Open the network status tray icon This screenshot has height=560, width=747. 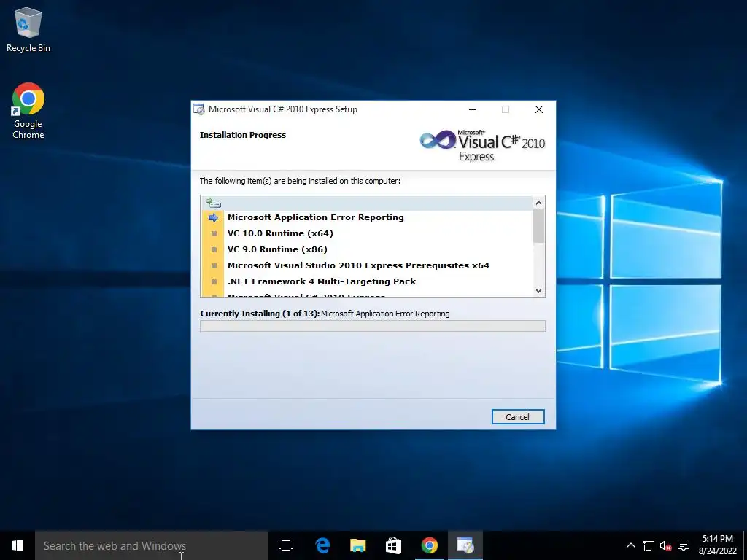click(x=649, y=545)
